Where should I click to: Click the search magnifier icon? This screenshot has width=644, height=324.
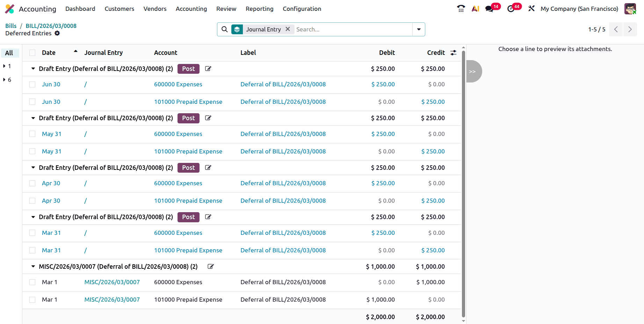225,29
